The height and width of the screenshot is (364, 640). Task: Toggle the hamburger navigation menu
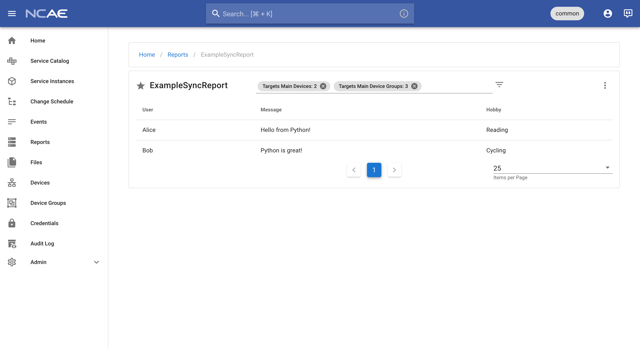coord(12,14)
